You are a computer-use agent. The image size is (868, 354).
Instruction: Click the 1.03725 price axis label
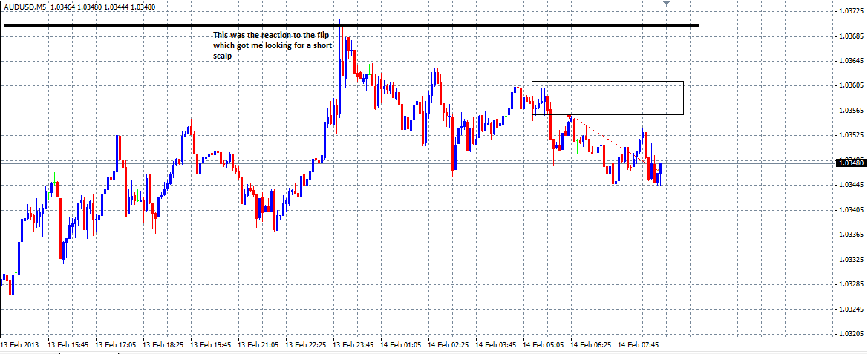coord(849,11)
